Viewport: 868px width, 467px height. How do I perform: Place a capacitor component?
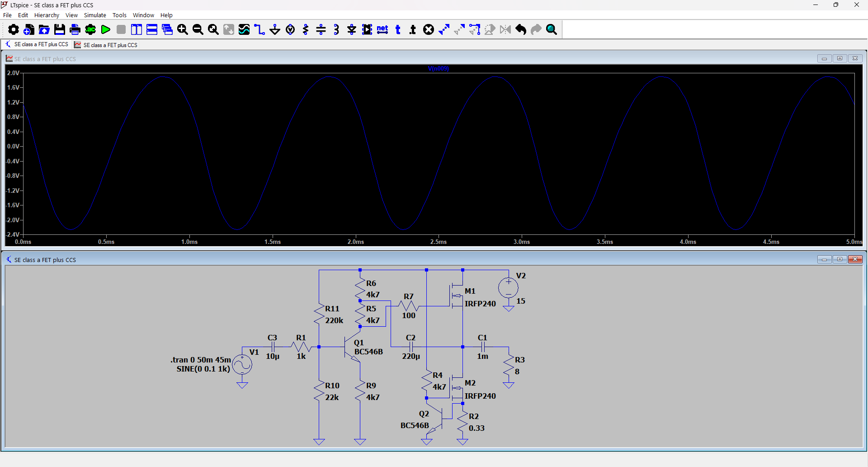tap(321, 30)
